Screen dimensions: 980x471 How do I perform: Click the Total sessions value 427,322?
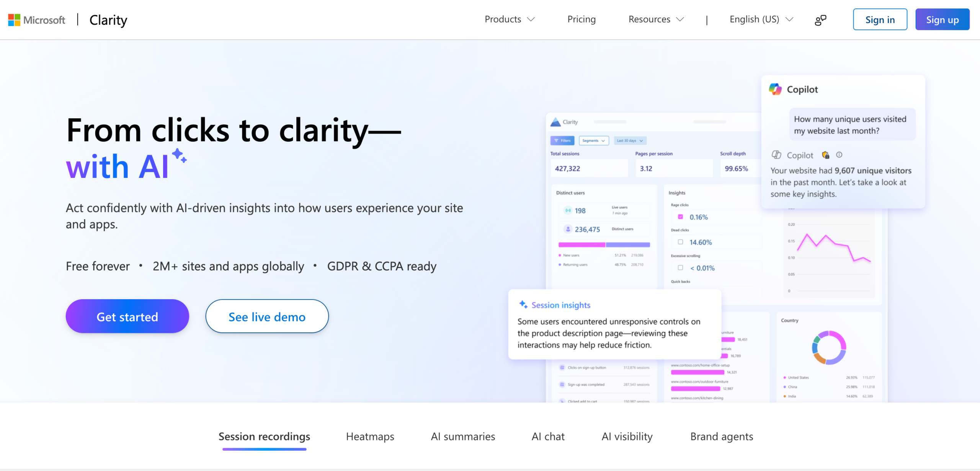pos(567,168)
